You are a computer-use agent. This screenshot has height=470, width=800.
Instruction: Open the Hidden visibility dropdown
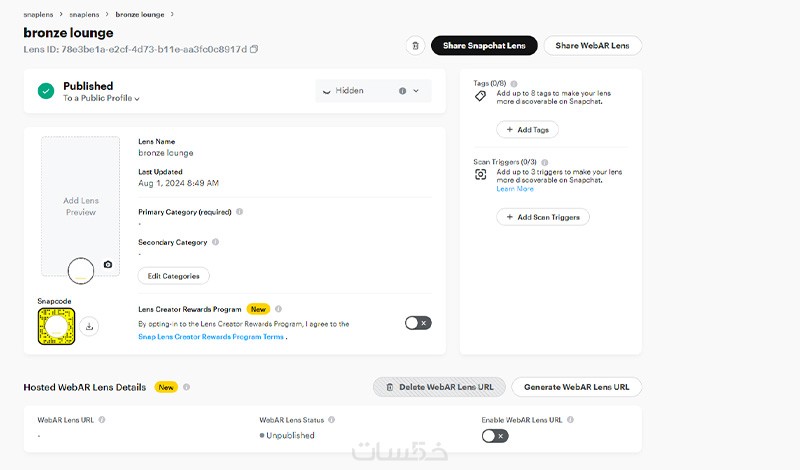click(373, 91)
